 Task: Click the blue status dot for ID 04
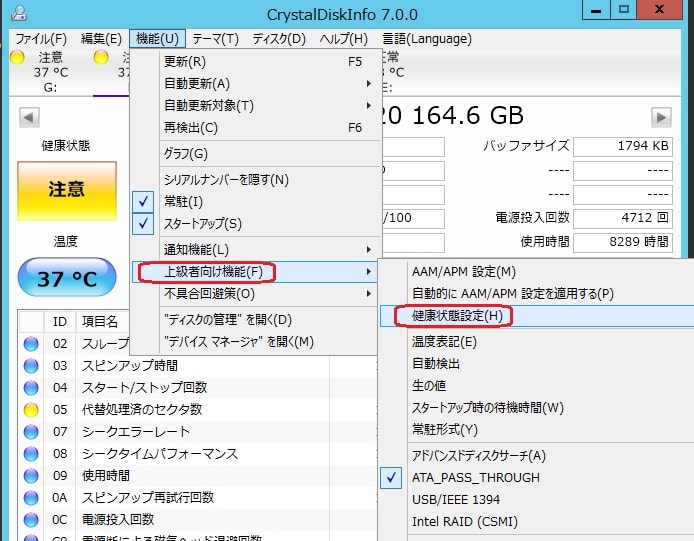click(31, 388)
